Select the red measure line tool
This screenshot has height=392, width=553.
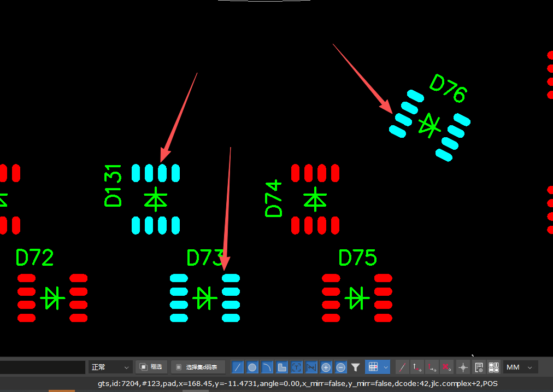point(402,367)
